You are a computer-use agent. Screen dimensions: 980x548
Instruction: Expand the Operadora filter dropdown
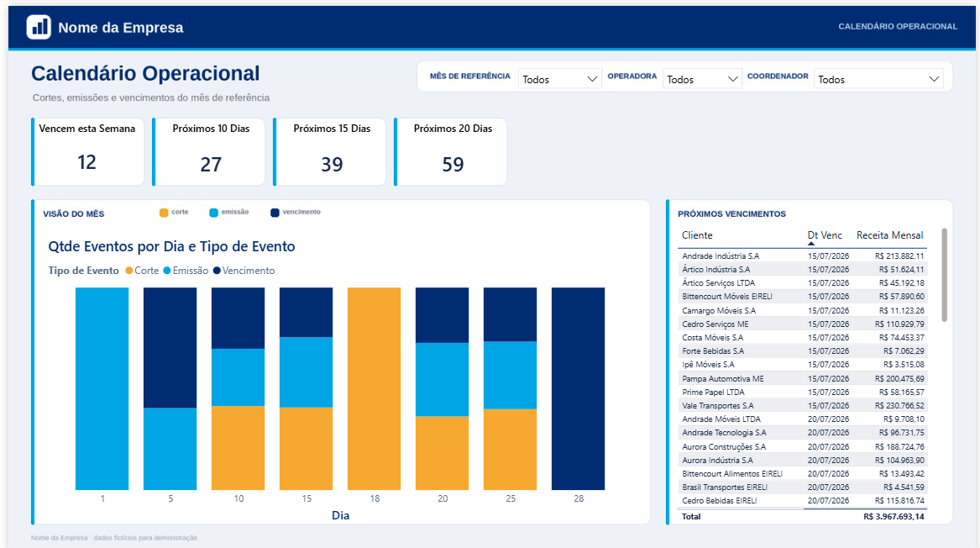[702, 79]
